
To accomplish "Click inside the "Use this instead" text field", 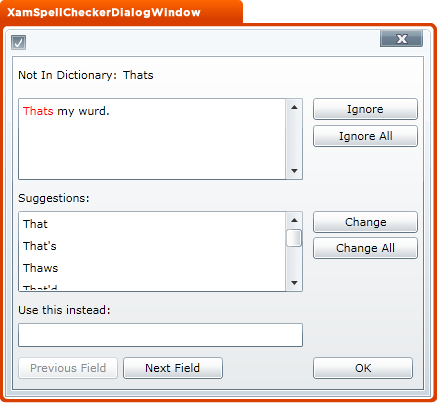I will coord(160,335).
